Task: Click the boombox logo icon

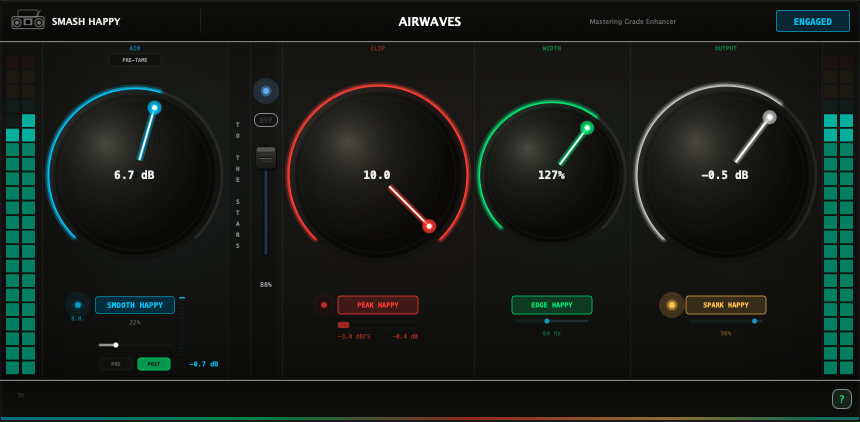Action: [x=28, y=20]
